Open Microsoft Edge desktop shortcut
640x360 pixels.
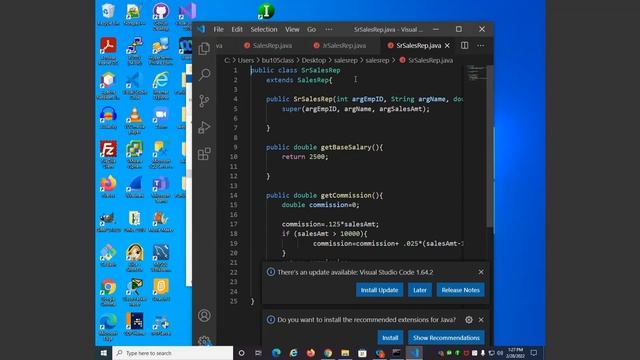click(x=108, y=327)
